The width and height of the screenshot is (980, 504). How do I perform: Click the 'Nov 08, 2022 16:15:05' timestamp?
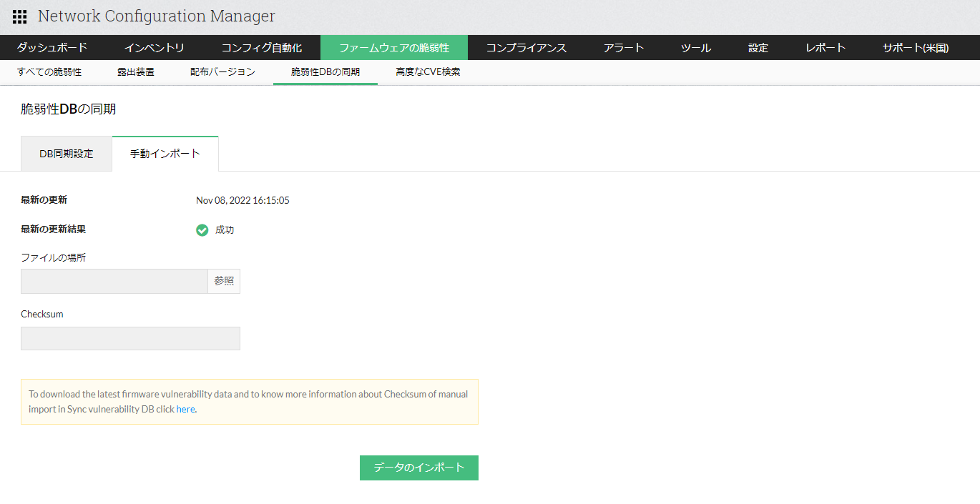(x=242, y=201)
